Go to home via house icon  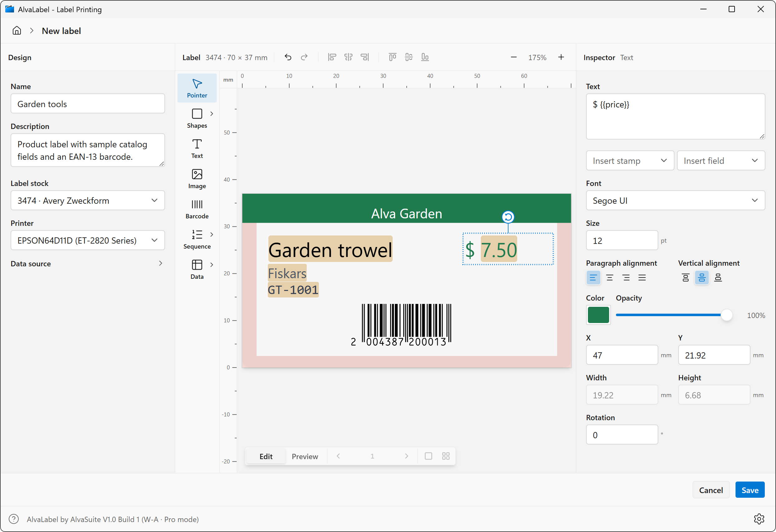coord(17,31)
